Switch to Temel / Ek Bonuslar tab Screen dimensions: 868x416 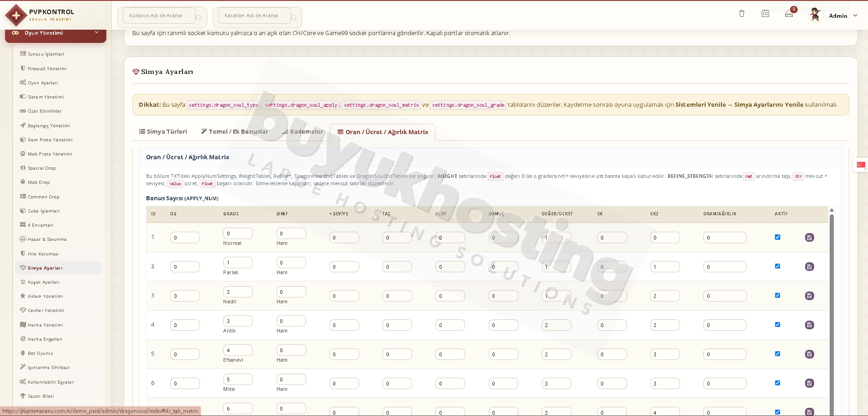pyautogui.click(x=235, y=132)
